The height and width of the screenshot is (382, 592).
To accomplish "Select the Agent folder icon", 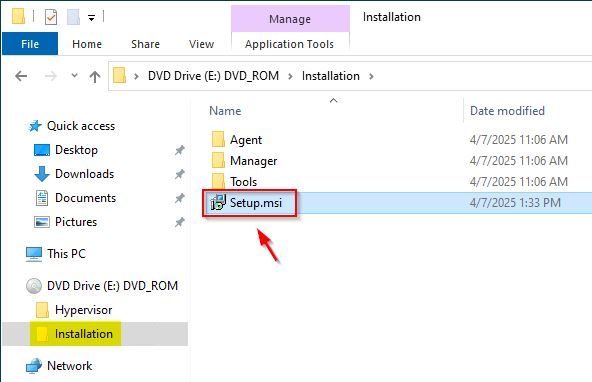I will click(x=218, y=139).
